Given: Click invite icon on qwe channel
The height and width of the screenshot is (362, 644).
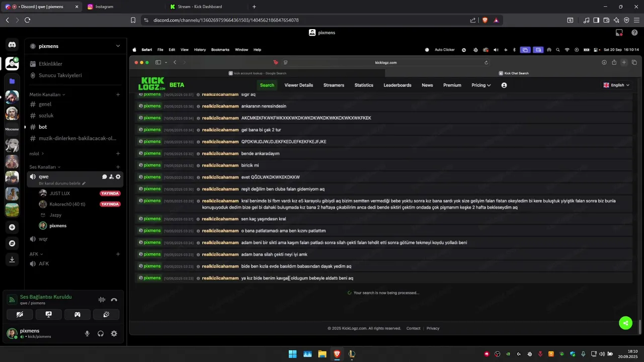Looking at the screenshot, I should coord(111,177).
